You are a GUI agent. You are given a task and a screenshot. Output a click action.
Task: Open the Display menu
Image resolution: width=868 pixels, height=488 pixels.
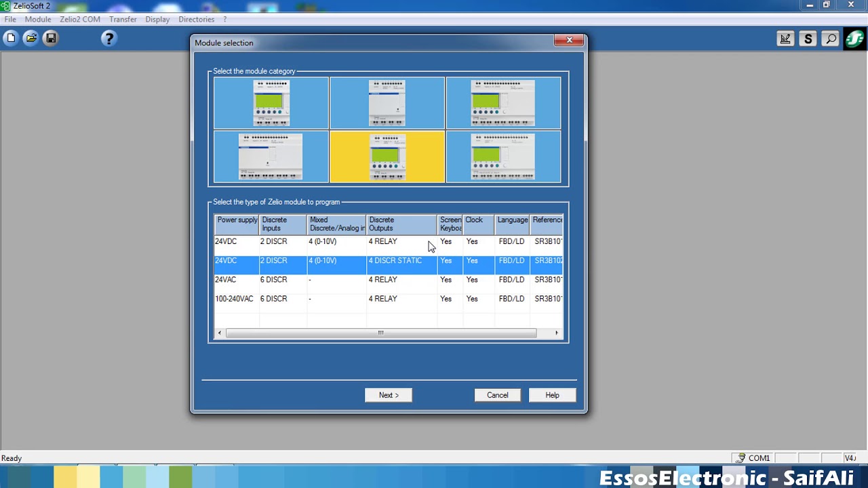pos(157,19)
